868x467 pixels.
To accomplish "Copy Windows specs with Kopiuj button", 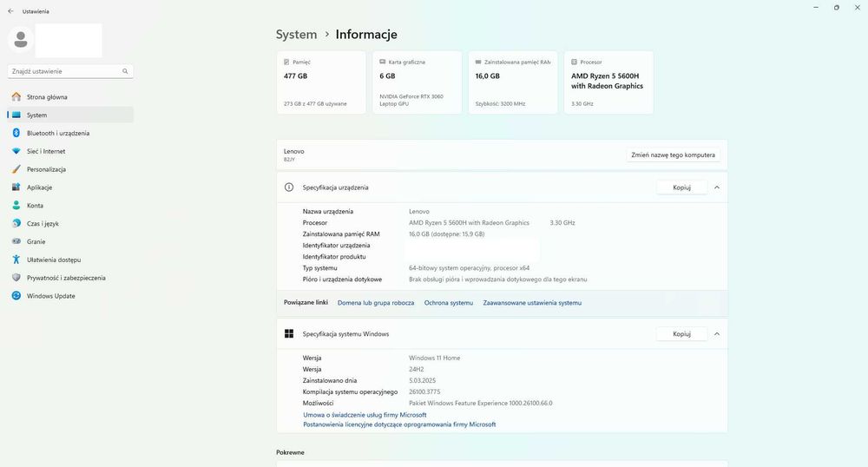I will pyautogui.click(x=681, y=334).
